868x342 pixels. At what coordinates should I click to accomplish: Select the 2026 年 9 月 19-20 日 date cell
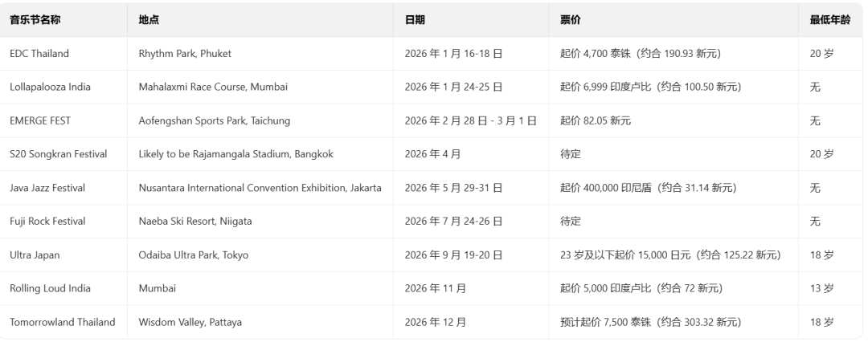[454, 255]
